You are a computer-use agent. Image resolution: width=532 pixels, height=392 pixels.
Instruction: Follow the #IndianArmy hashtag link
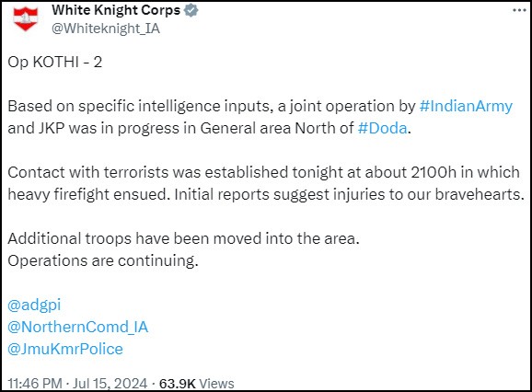[466, 106]
